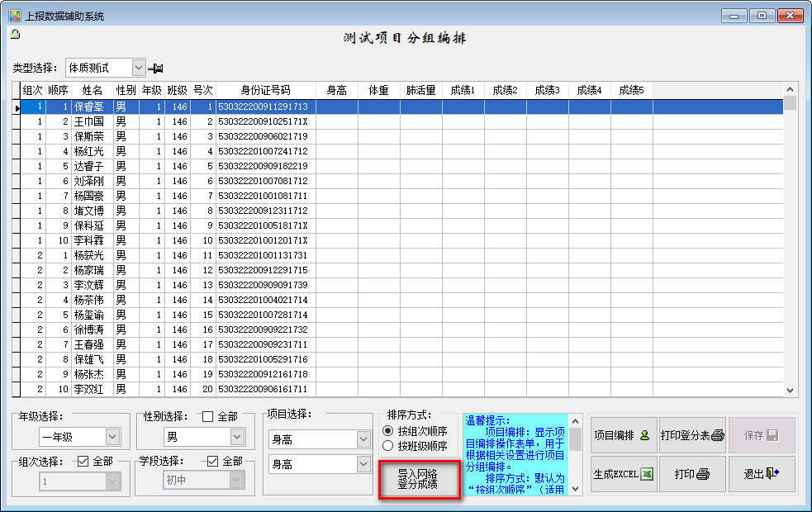This screenshot has height=512, width=812.
Task: Uncheck 全部 checkbox in 组次选择
Action: click(82, 461)
